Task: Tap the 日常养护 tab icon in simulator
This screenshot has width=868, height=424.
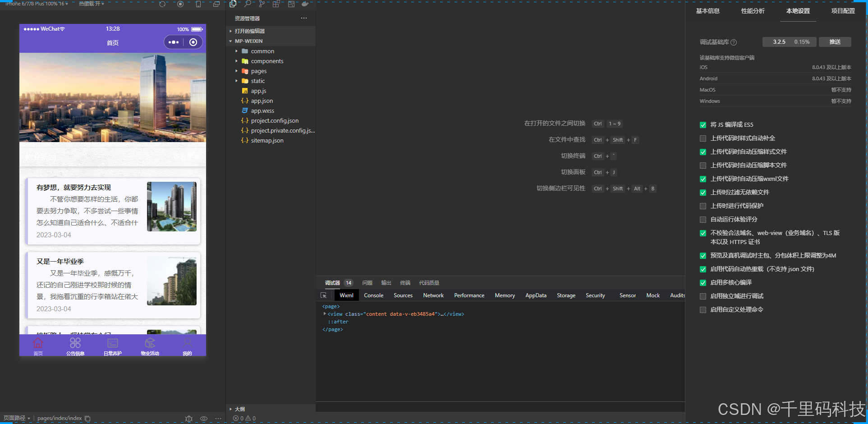Action: click(113, 343)
